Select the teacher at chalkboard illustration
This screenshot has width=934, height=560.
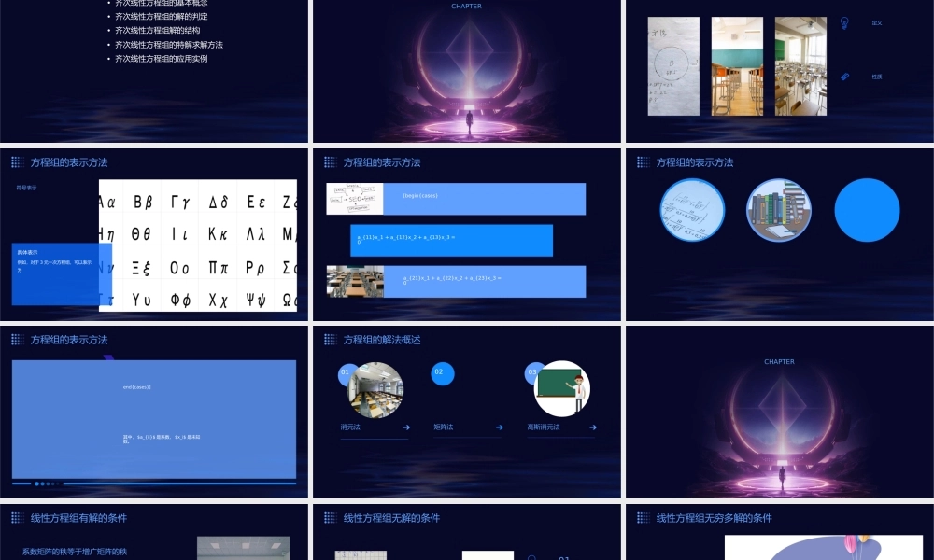click(x=563, y=388)
